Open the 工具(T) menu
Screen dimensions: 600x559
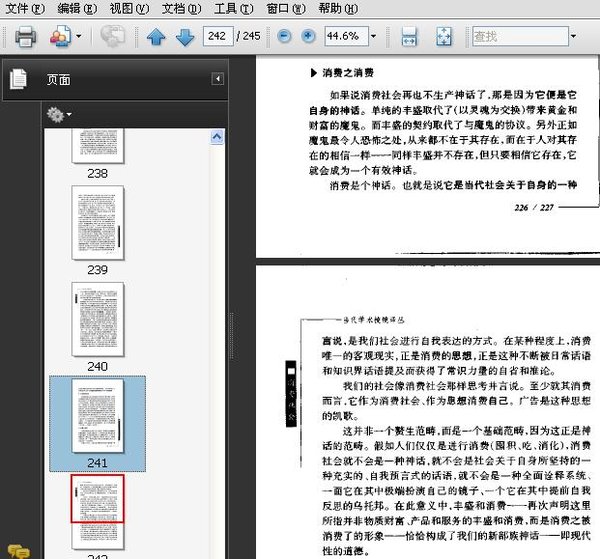pyautogui.click(x=233, y=8)
